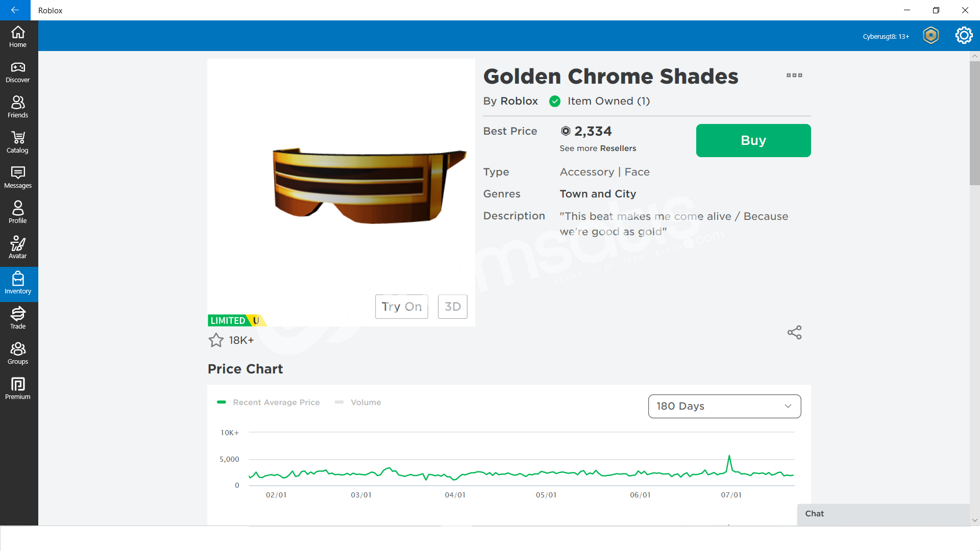980x551 pixels.
Task: Go to the Home page
Action: [x=18, y=37]
